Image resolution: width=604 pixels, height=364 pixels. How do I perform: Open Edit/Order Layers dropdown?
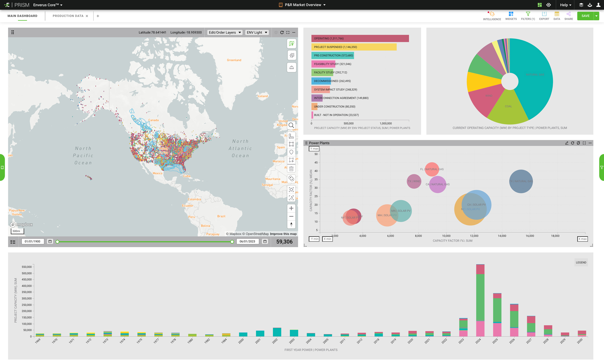(x=225, y=32)
